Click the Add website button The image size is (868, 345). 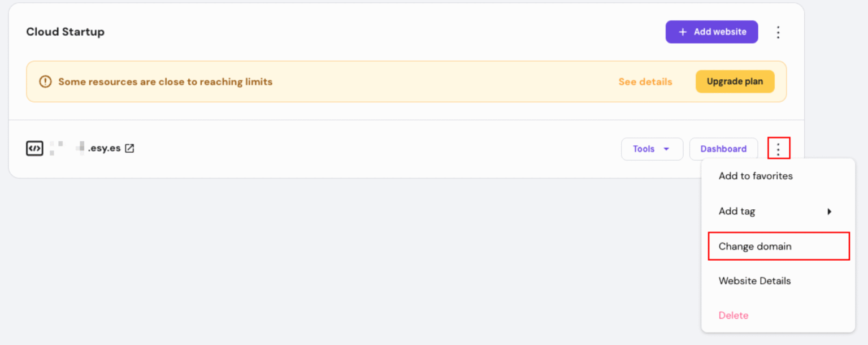click(711, 32)
